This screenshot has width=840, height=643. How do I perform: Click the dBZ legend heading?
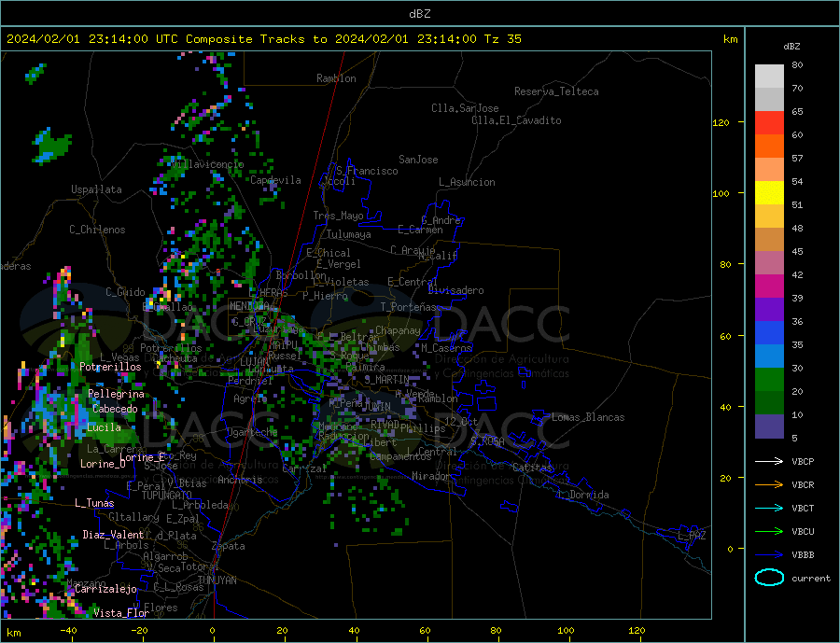click(x=791, y=47)
